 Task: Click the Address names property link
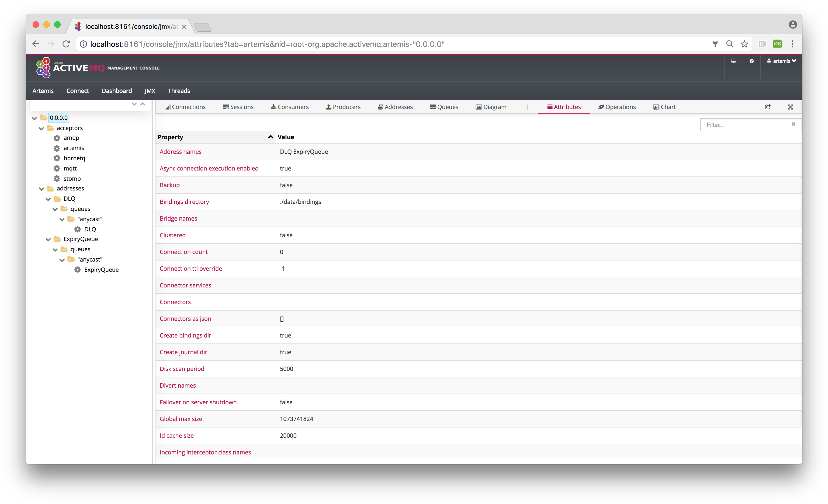click(181, 152)
